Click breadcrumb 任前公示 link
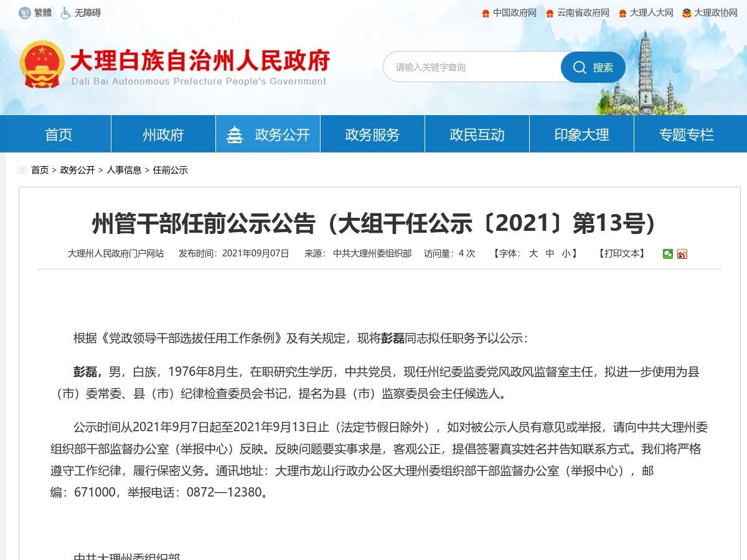 pyautogui.click(x=170, y=170)
